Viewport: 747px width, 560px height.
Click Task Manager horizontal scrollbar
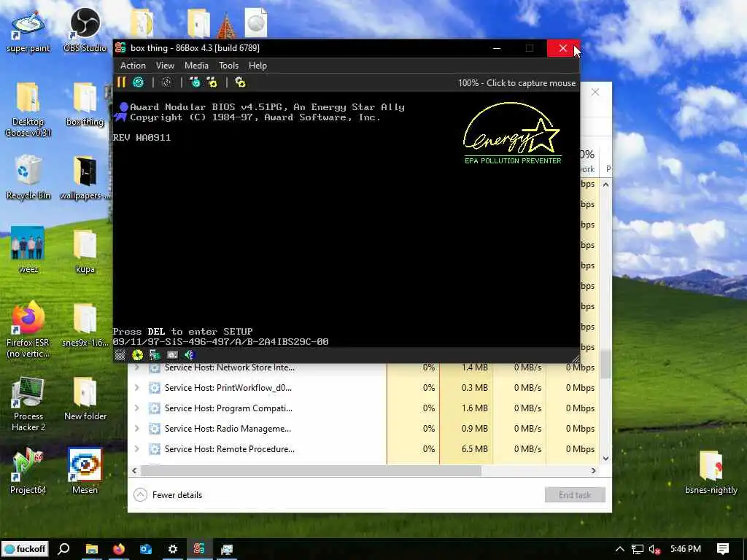[x=311, y=470]
